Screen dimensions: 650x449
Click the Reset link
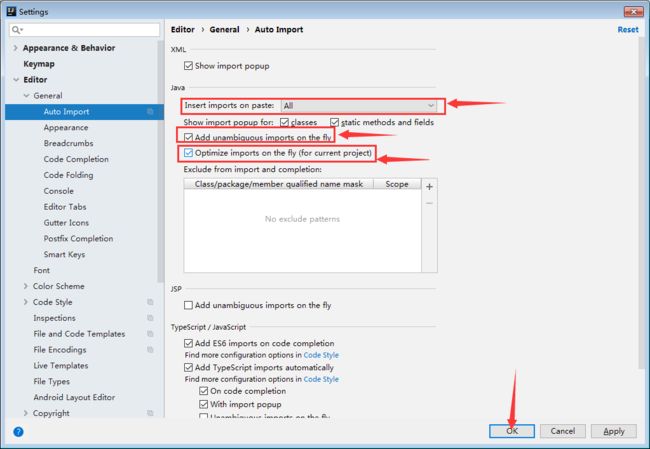pyautogui.click(x=628, y=29)
